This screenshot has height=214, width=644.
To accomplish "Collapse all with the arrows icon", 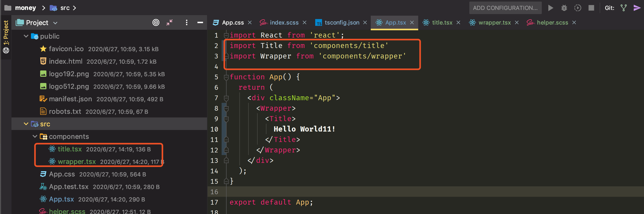I will [x=169, y=23].
